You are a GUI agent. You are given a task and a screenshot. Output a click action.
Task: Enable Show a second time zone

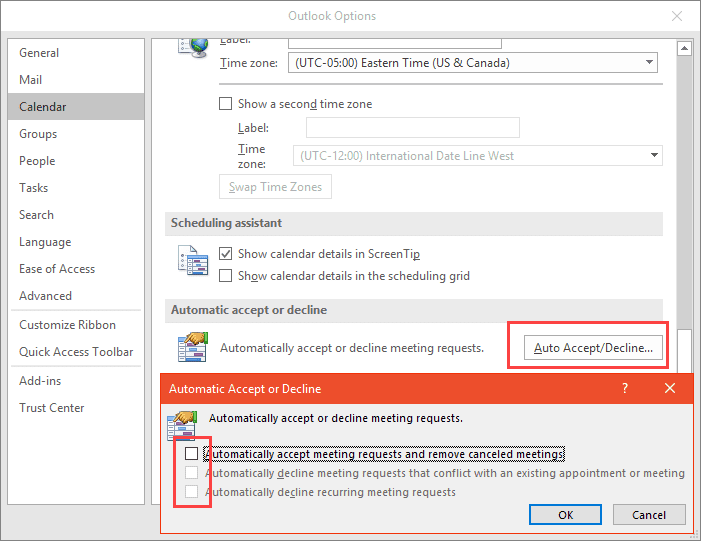[x=226, y=104]
